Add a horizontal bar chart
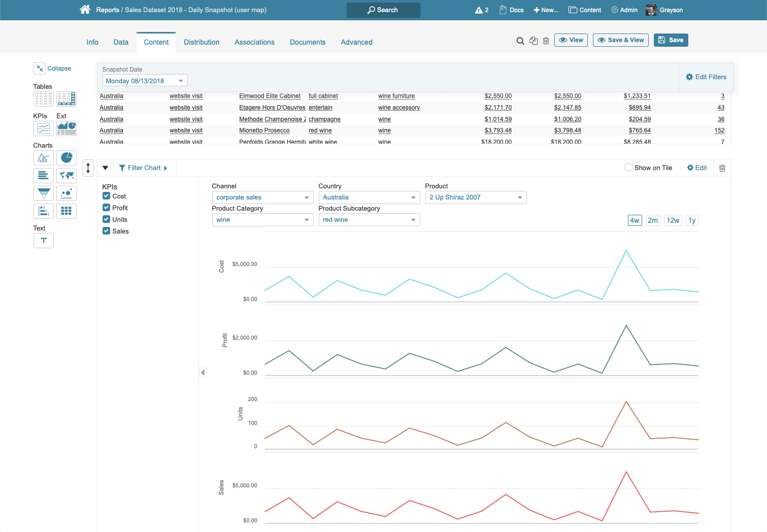The width and height of the screenshot is (767, 532). 44,176
